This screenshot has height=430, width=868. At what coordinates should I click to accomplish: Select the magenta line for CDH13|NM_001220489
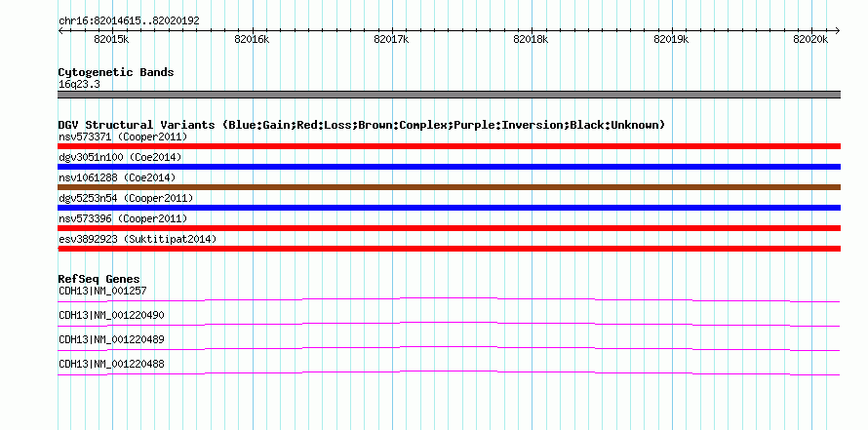(449, 349)
